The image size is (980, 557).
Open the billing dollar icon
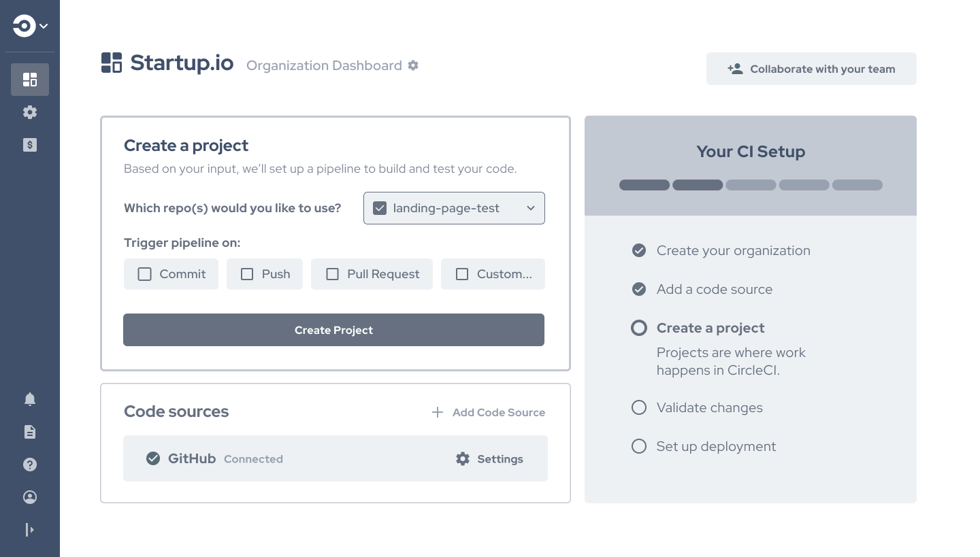[30, 145]
